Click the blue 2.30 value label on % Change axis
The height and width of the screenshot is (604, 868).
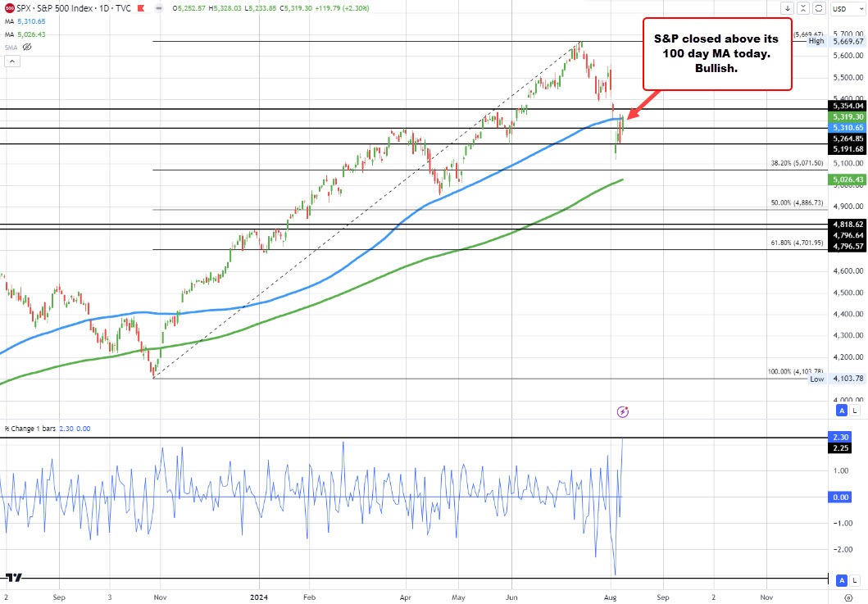840,438
